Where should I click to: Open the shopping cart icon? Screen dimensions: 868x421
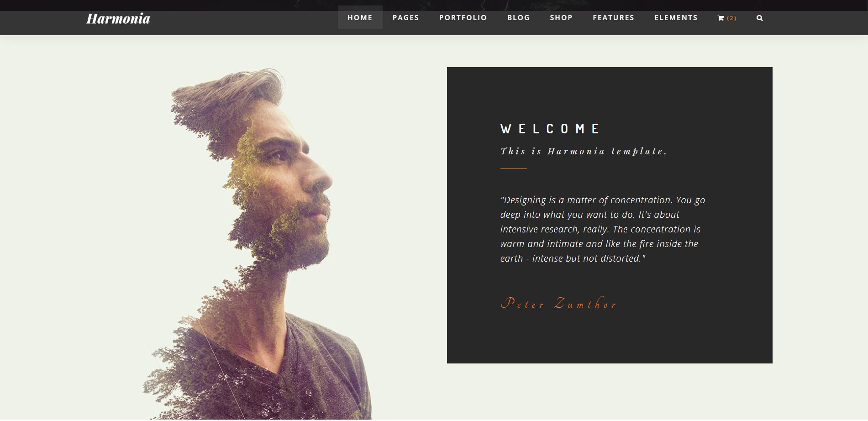[x=721, y=18]
